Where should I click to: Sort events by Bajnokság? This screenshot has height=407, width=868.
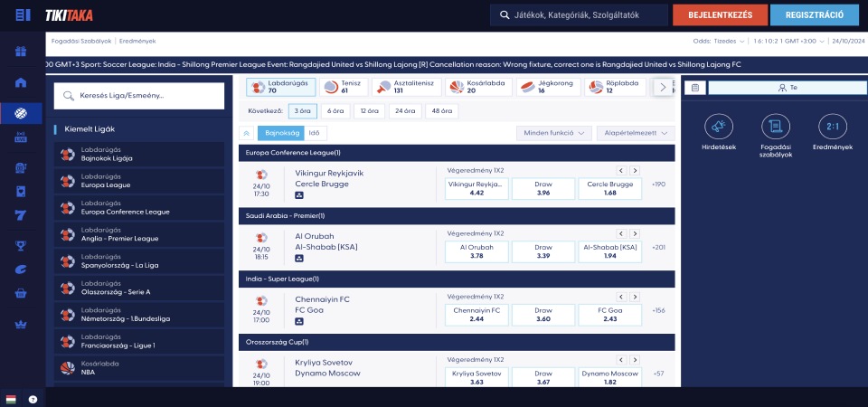(281, 133)
